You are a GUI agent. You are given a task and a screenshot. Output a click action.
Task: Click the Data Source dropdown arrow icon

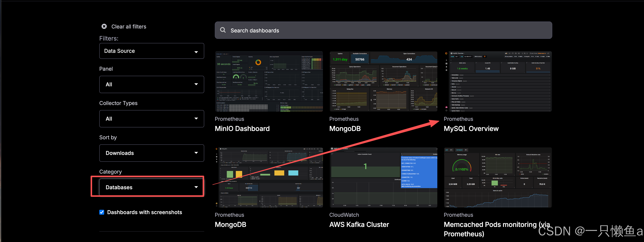[196, 52]
